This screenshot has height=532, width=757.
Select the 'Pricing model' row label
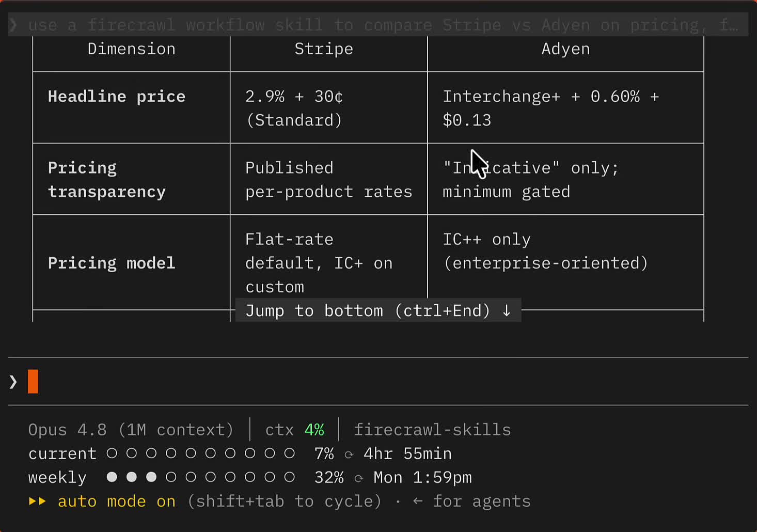112,263
